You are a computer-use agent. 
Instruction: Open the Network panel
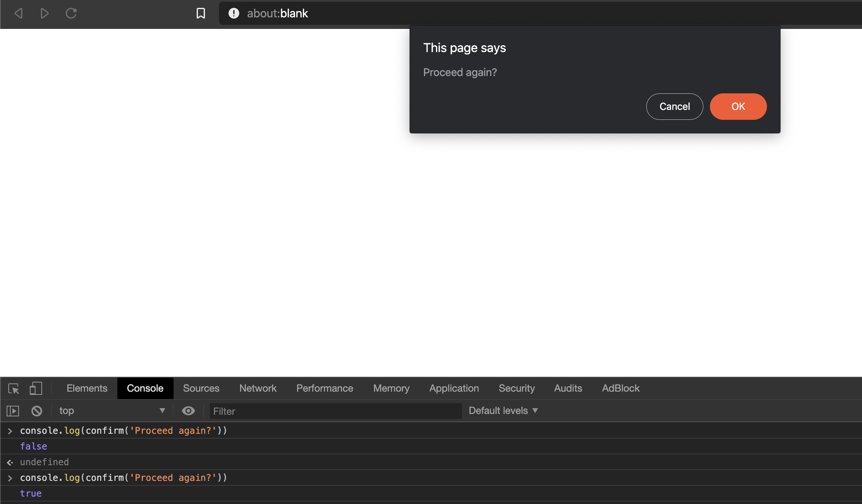(x=257, y=388)
